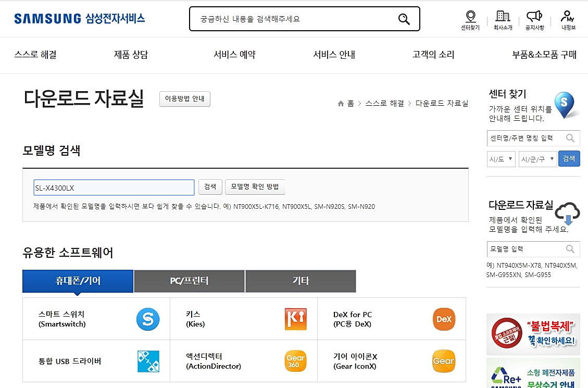Open the 시/도 dropdown
The image size is (588, 388).
click(501, 159)
